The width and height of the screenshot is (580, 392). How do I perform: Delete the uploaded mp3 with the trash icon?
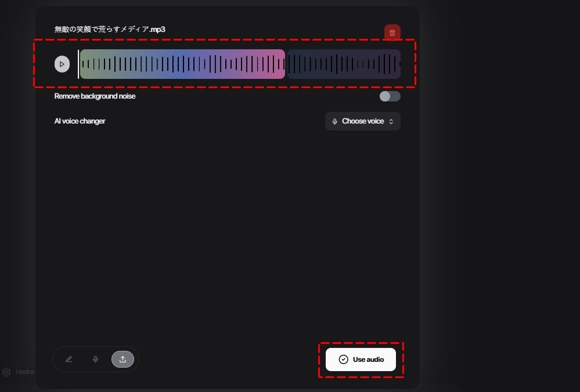click(392, 33)
